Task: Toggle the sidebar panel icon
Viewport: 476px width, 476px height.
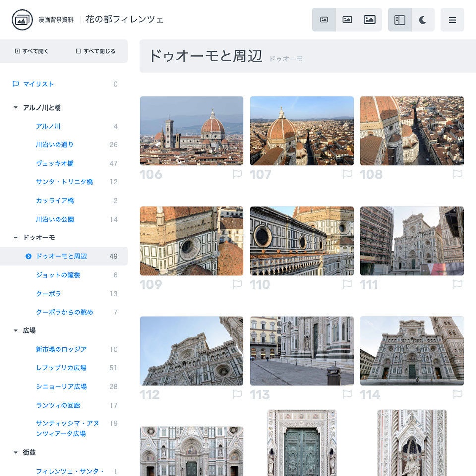Action: [399, 20]
